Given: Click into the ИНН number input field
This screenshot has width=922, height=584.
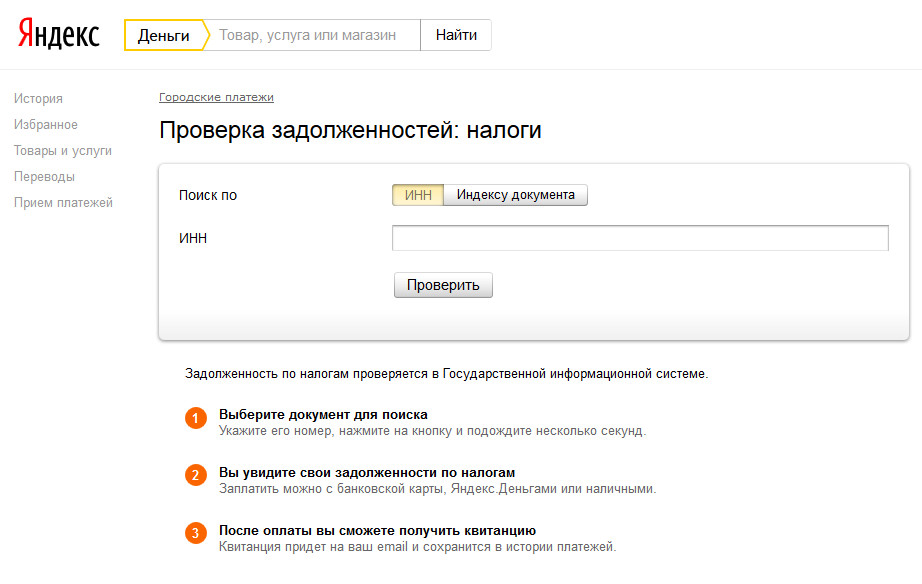Looking at the screenshot, I should [x=640, y=238].
